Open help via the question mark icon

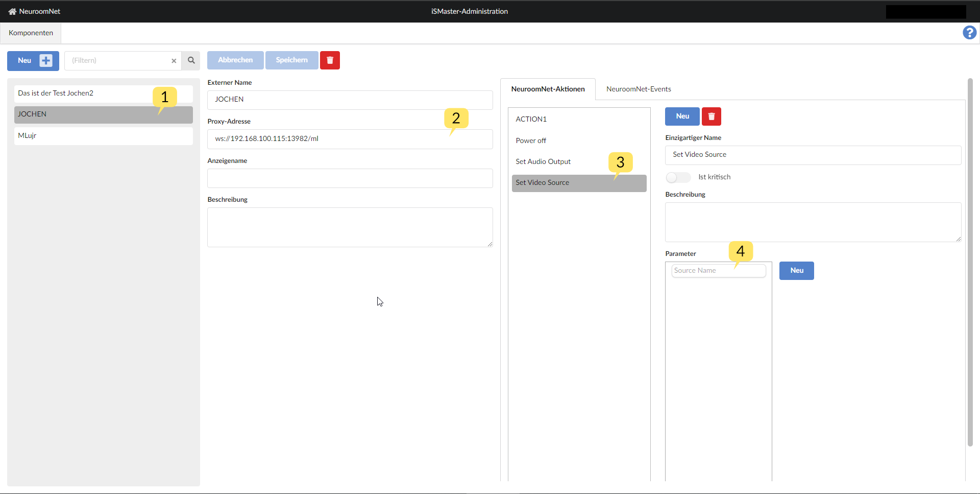point(969,32)
